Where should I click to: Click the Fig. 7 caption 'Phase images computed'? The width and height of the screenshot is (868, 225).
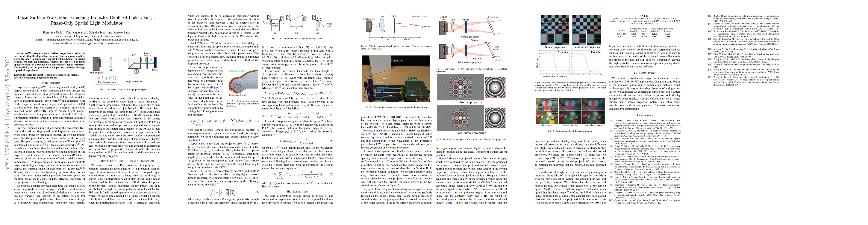(471, 139)
